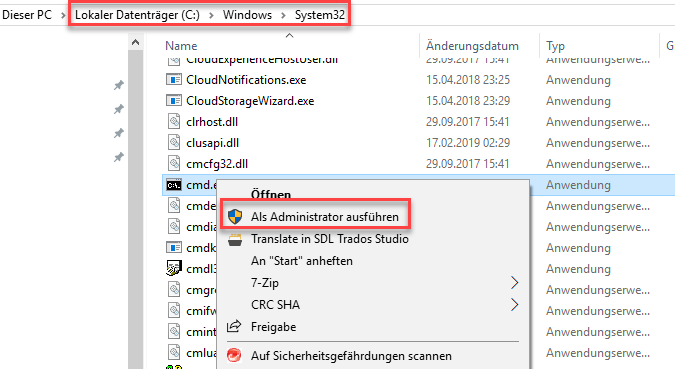
Task: Click the red security scan icon
Action: point(234,356)
